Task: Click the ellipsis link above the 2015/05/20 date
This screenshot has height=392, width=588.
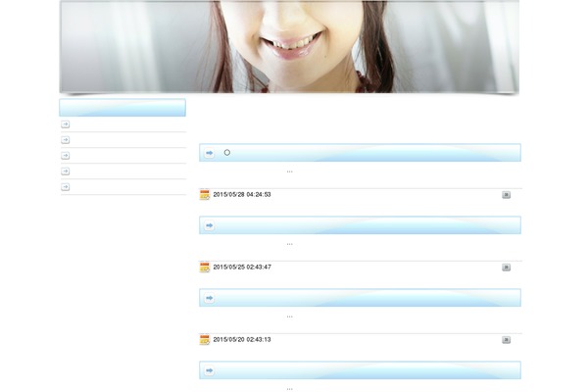Action: (x=289, y=317)
